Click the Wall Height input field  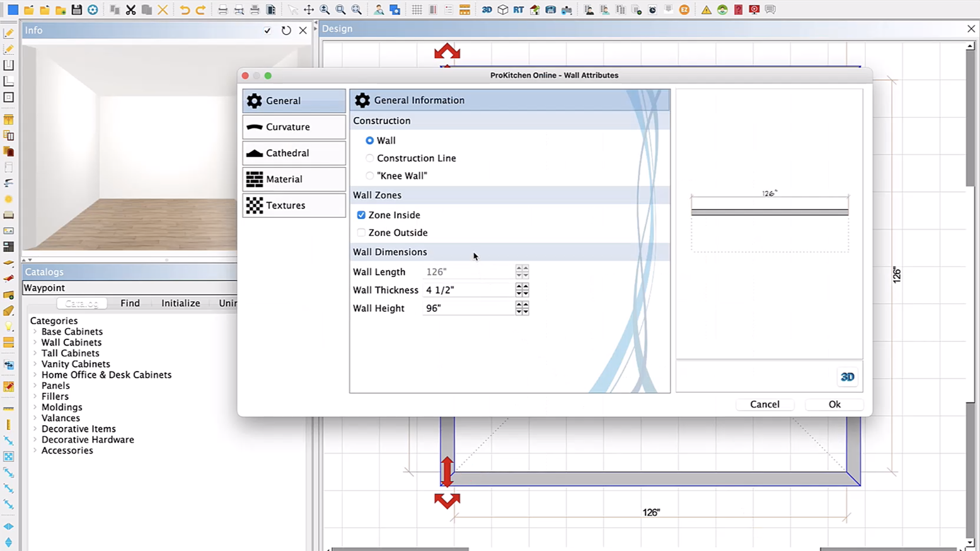click(x=469, y=308)
